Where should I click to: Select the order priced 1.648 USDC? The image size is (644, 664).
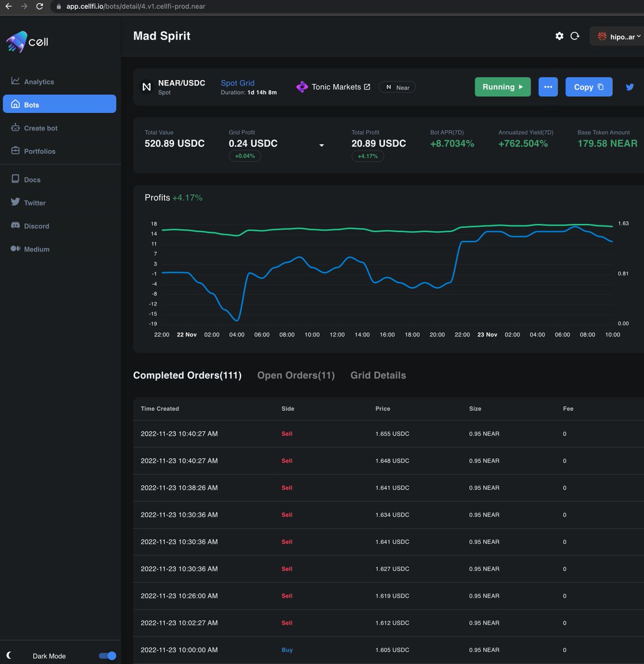pyautogui.click(x=388, y=461)
